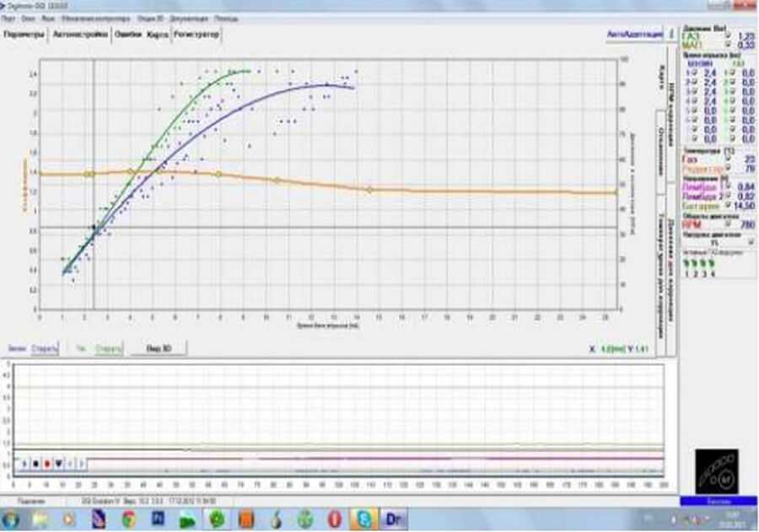Viewport: 759px width, 532px height.
Task: Open the Регистратор tab
Action: pos(196,35)
